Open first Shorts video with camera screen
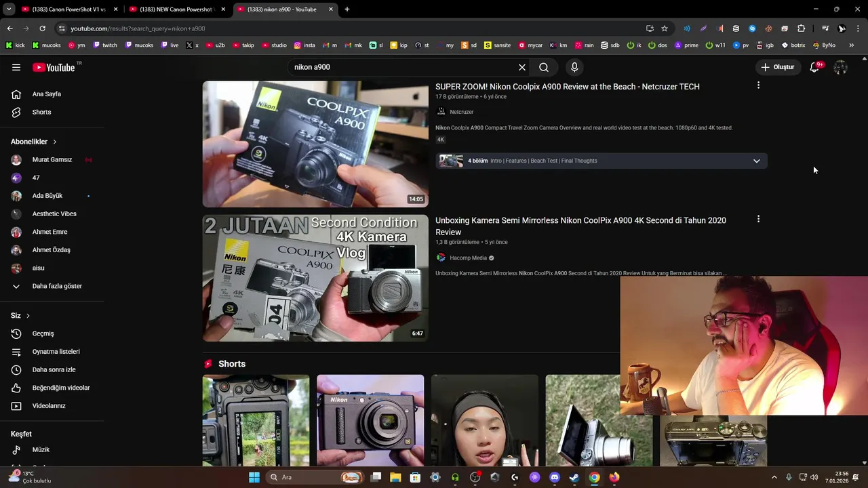The image size is (868, 488). tap(256, 420)
